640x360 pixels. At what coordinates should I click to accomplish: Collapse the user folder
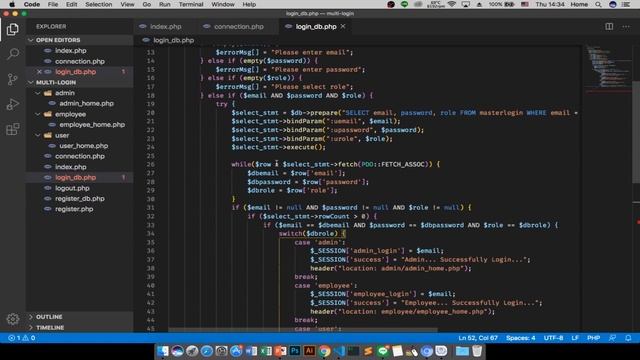pyautogui.click(x=38, y=136)
